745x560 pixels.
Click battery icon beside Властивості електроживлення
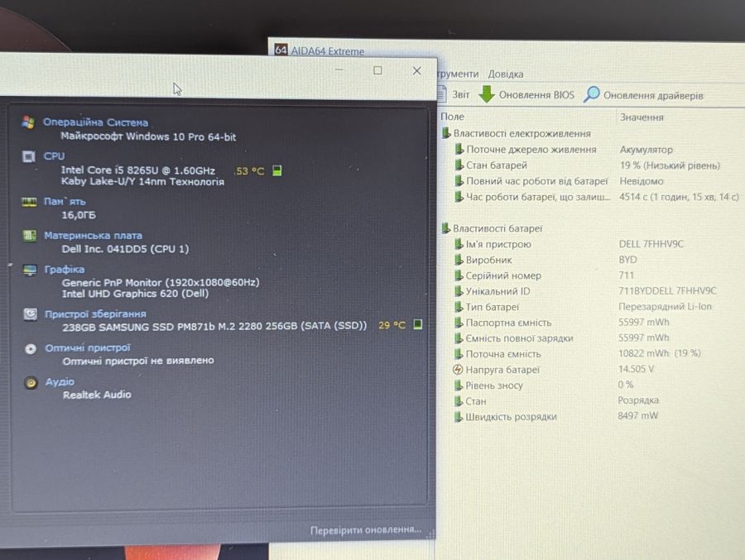pos(445,133)
